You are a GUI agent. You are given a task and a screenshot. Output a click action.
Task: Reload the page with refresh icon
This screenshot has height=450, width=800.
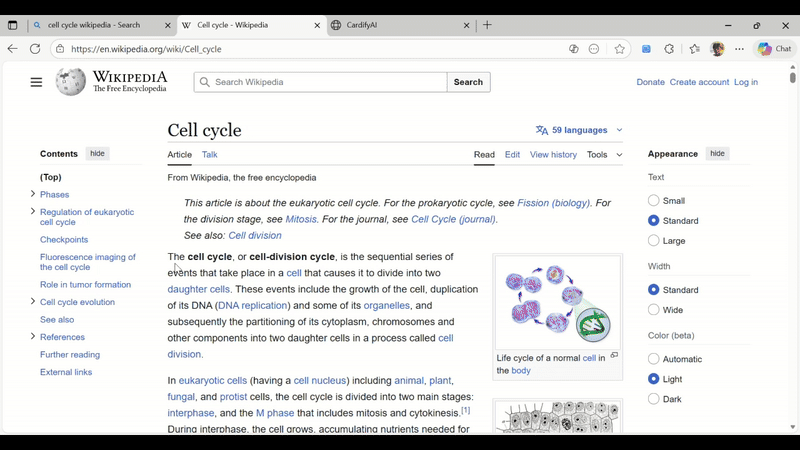click(x=35, y=49)
